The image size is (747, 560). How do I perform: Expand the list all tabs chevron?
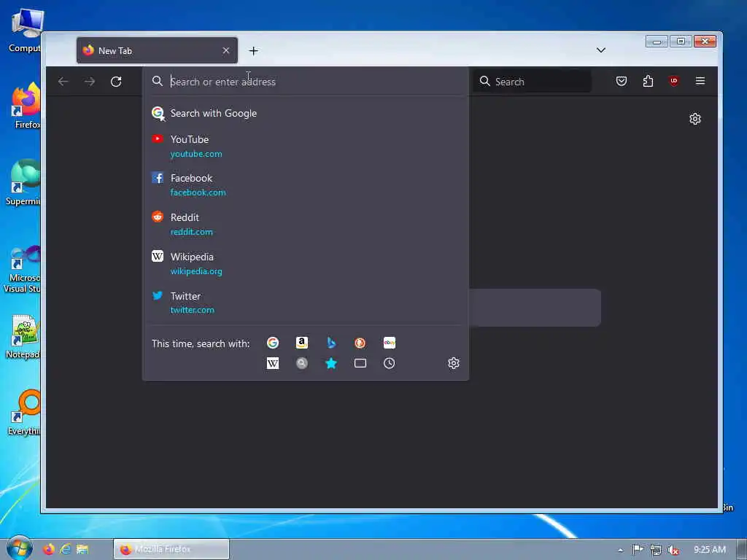coord(601,50)
